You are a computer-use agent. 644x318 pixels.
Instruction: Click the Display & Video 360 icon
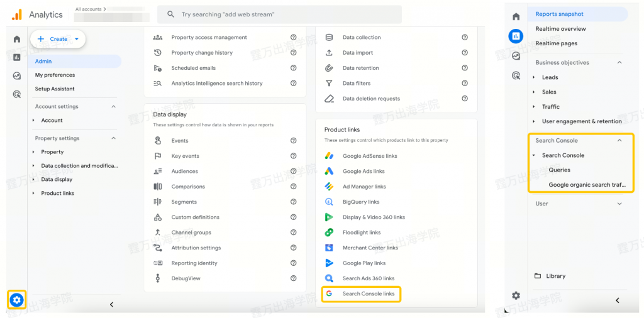[x=329, y=217]
